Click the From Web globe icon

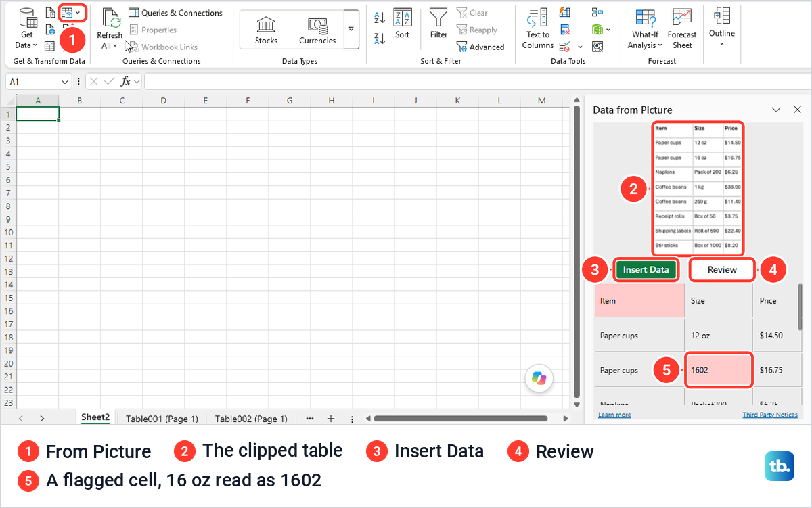51,29
